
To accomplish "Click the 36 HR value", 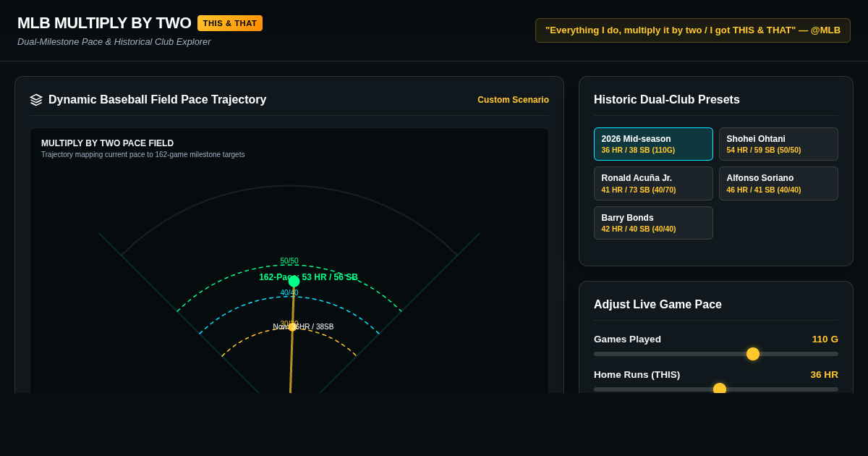I will 824,374.
